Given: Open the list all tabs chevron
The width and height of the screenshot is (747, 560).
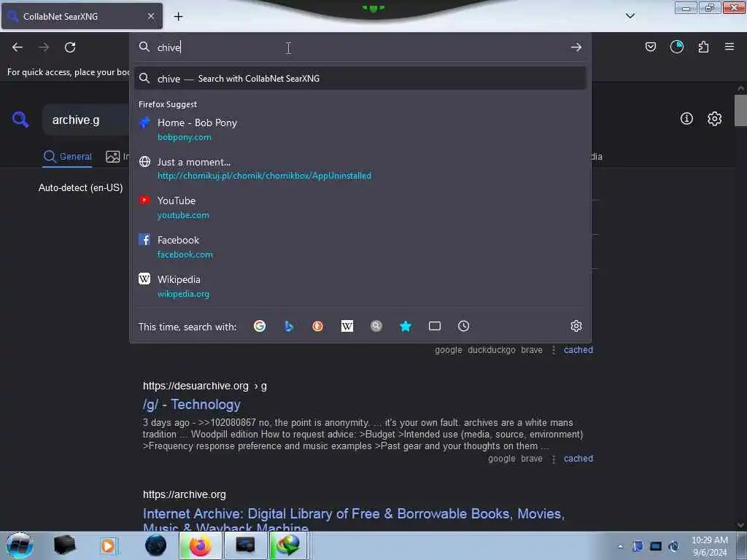Looking at the screenshot, I should (630, 16).
